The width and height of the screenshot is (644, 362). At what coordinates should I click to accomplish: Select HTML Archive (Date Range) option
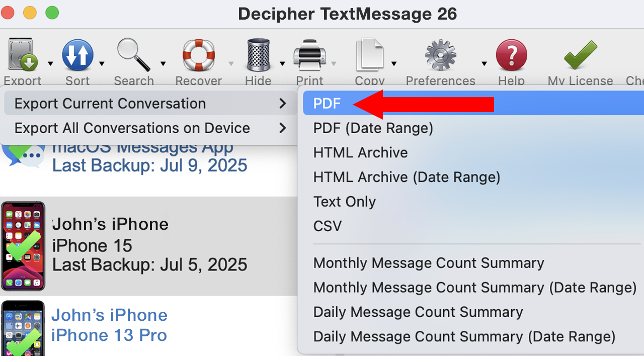pyautogui.click(x=407, y=177)
